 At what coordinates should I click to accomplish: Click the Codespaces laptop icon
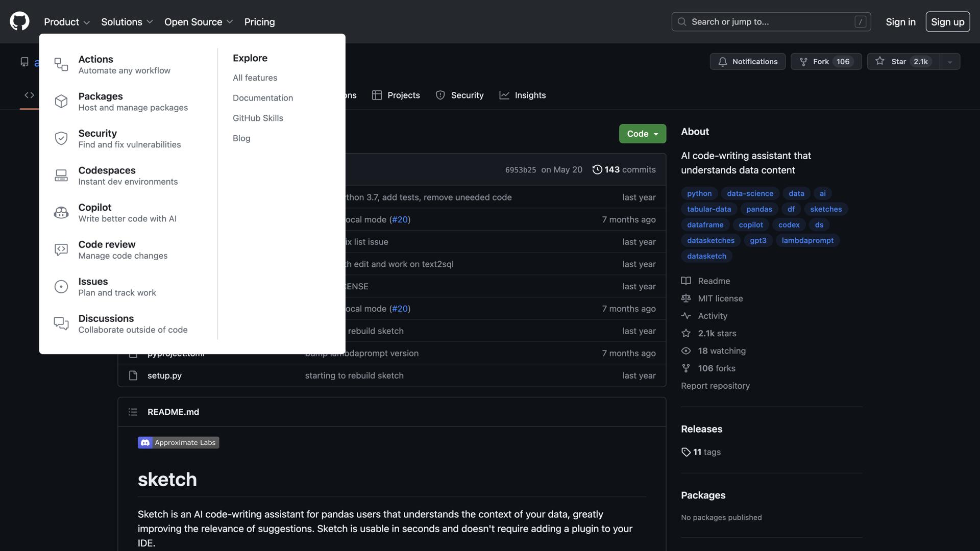pyautogui.click(x=61, y=176)
